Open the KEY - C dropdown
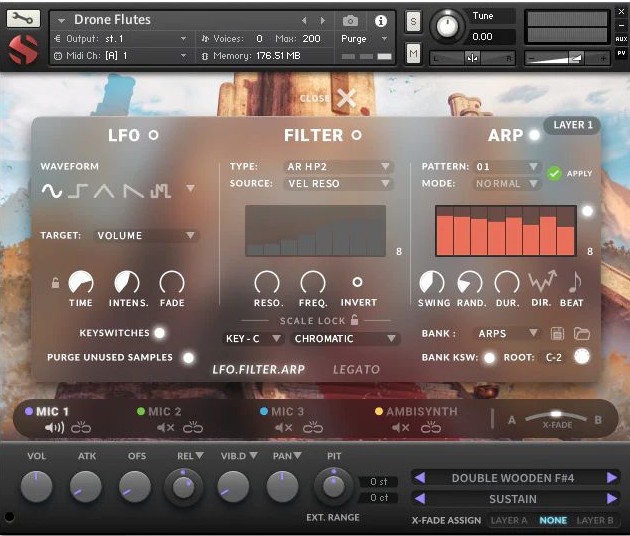Image resolution: width=630 pixels, height=536 pixels. click(253, 339)
